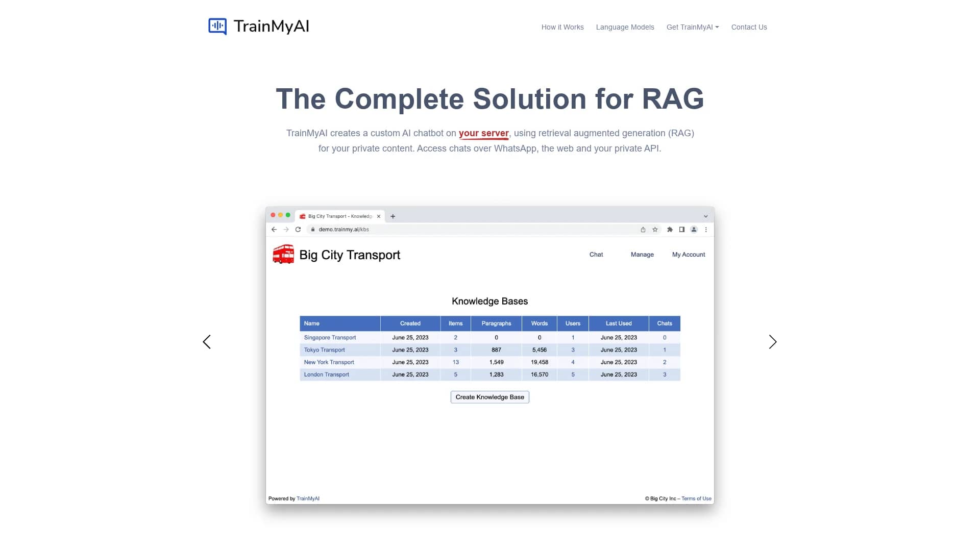Click the Knowledge Bases heading
This screenshot has height=551, width=980.
coord(490,301)
